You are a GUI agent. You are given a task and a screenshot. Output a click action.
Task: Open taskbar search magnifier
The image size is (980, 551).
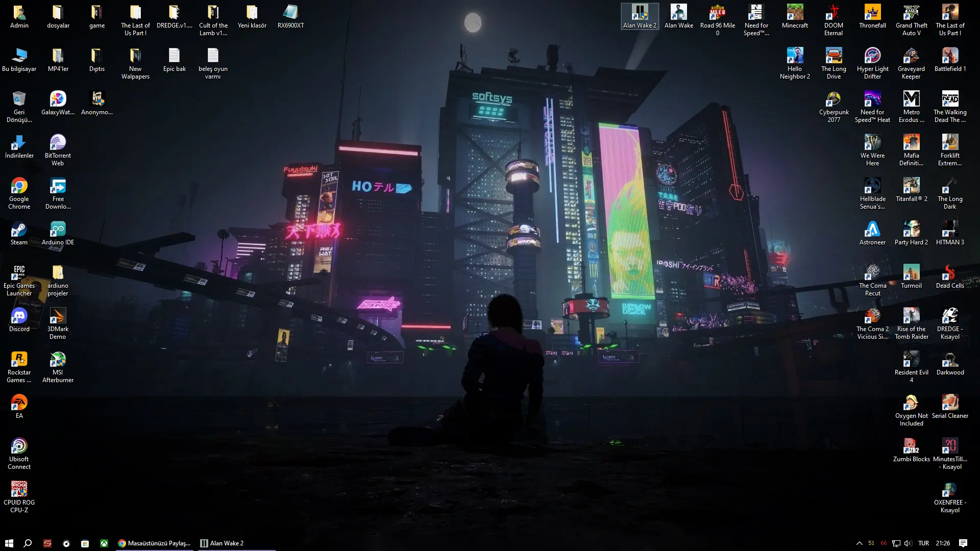[28, 543]
